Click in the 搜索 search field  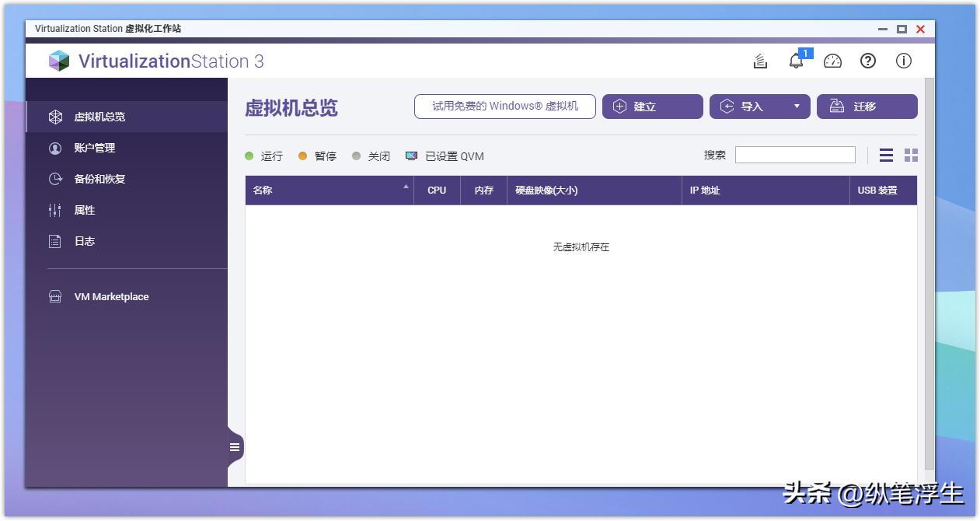(x=795, y=154)
